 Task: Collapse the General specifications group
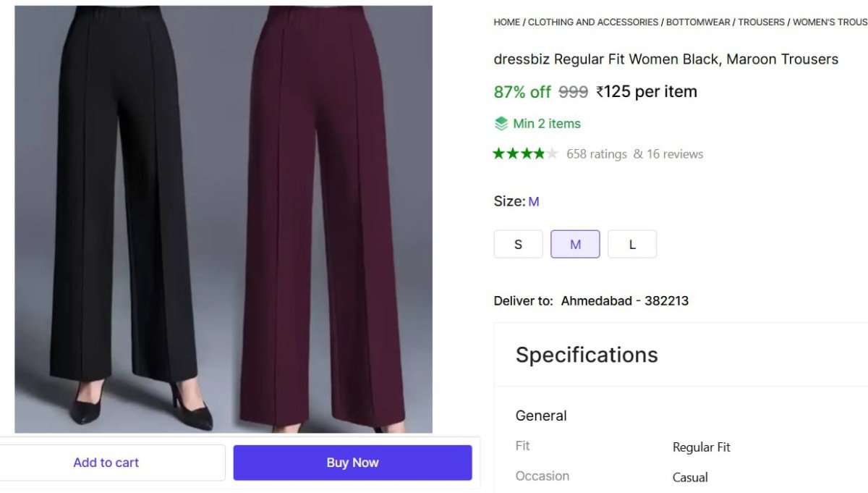pos(541,416)
